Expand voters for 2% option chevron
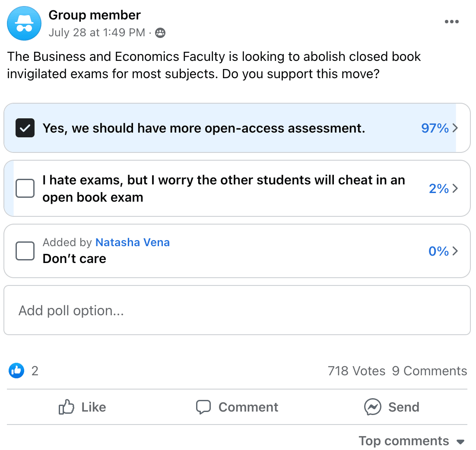 pyautogui.click(x=455, y=189)
